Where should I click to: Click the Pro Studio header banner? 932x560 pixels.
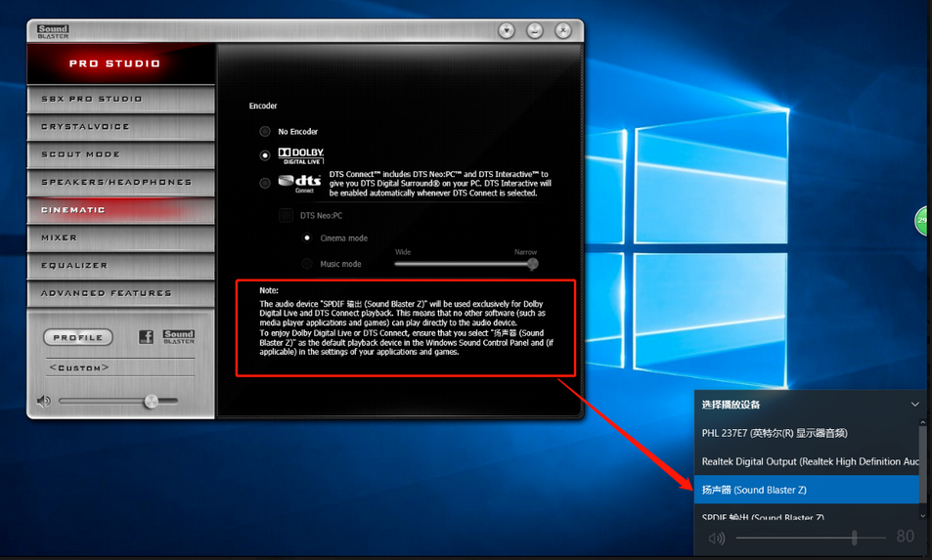tap(120, 64)
